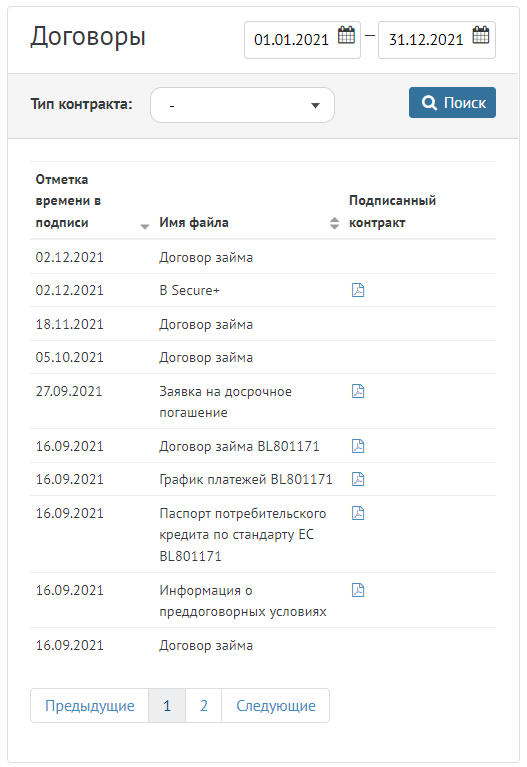Open PDF for Паспорт потребительского кредита
This screenshot has height=767, width=527.
[x=358, y=513]
